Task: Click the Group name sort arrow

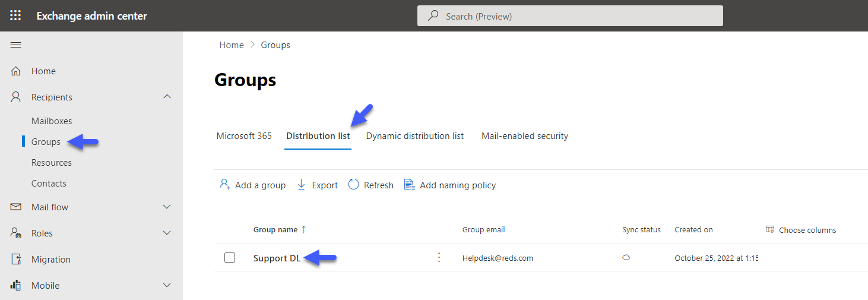Action: (x=304, y=229)
